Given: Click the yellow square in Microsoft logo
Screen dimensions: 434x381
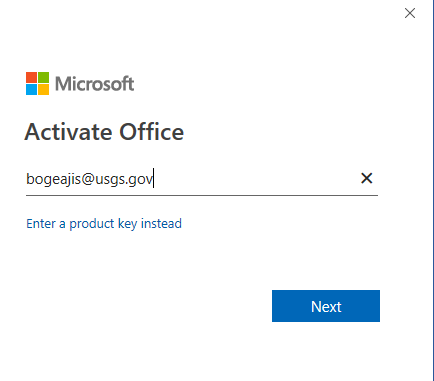Looking at the screenshot, I should point(44,90).
